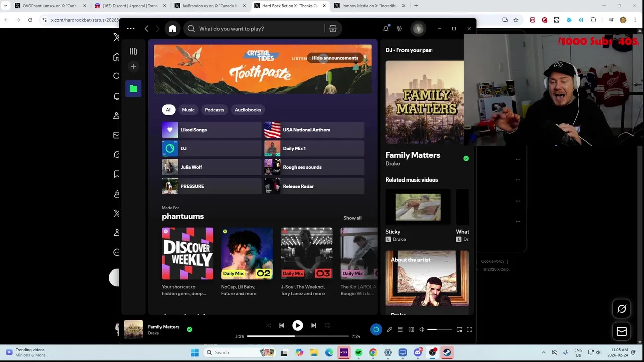Select the All filter chip

(x=169, y=110)
